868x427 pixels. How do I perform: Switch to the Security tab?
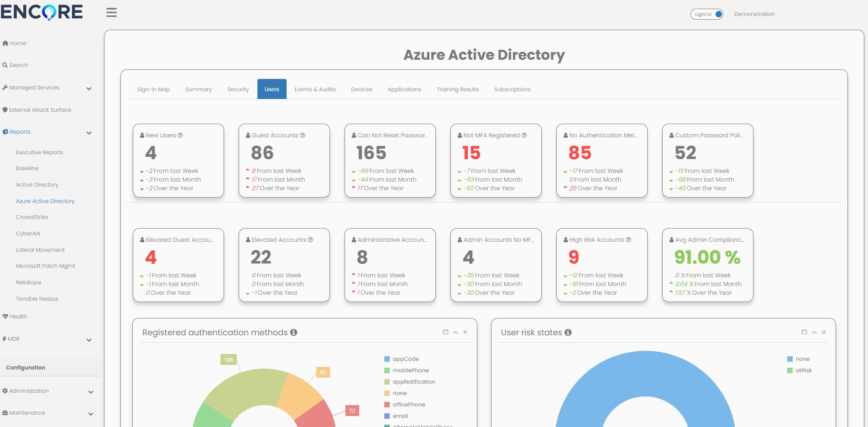coord(238,89)
